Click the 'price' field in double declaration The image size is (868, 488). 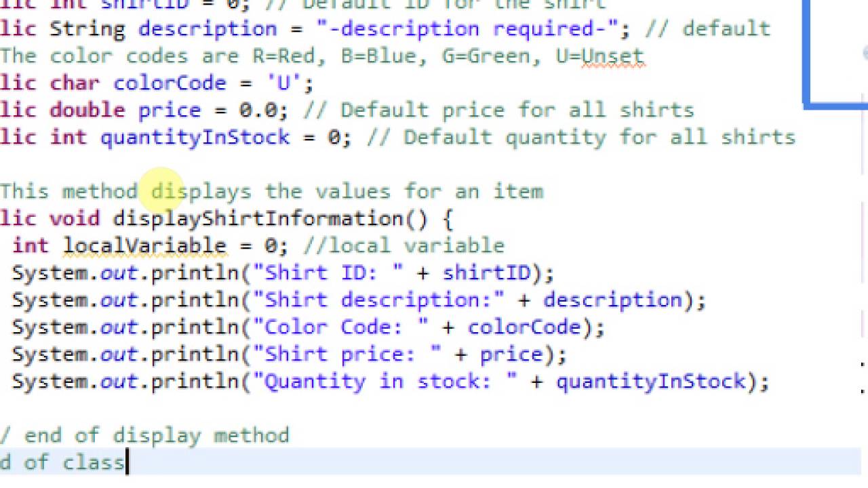[170, 110]
